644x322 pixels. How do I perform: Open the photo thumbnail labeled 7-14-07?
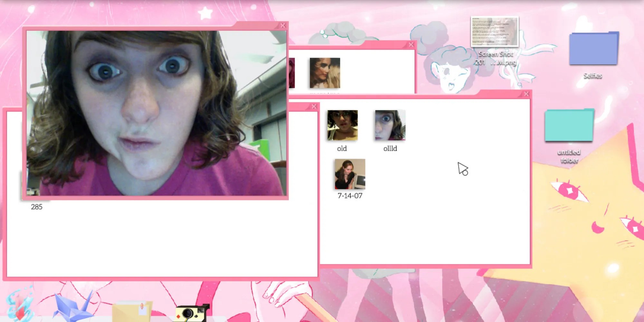click(350, 174)
